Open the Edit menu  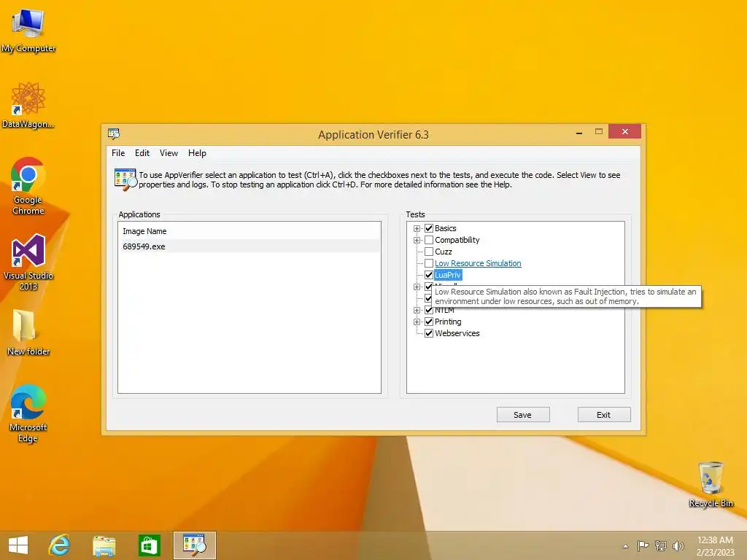click(x=142, y=153)
